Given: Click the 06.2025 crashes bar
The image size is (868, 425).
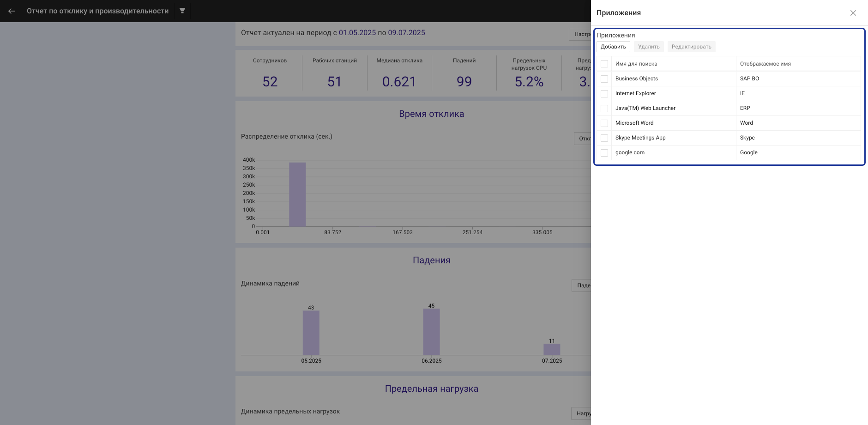Looking at the screenshot, I should [x=431, y=332].
